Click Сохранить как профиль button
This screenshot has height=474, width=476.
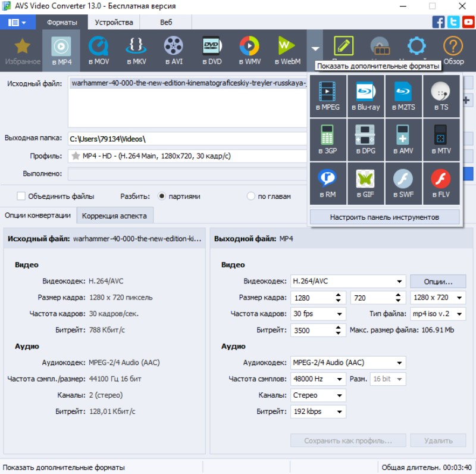pos(348,441)
